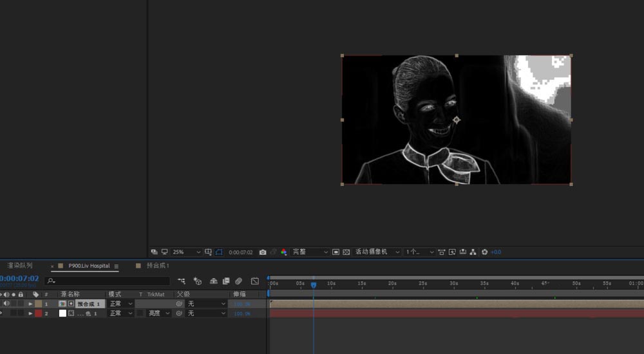Take a snapshot with the camera icon
Image resolution: width=644 pixels, height=354 pixels.
pyautogui.click(x=263, y=252)
